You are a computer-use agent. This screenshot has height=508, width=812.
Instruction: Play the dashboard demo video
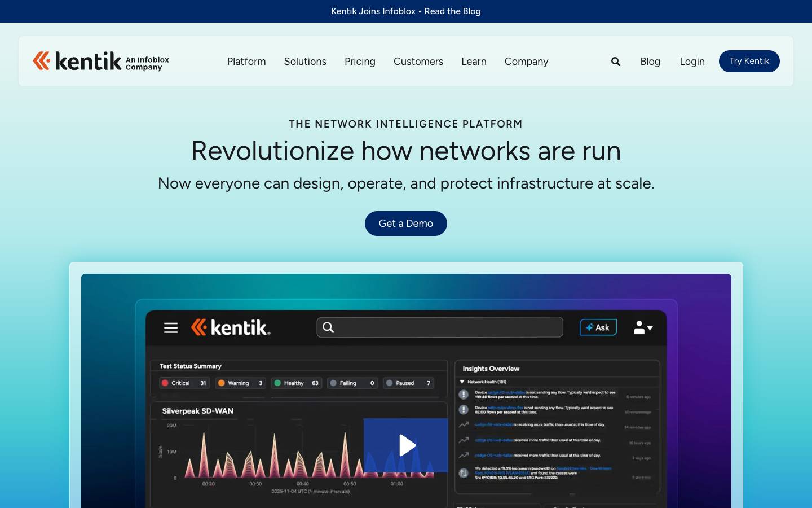coord(406,445)
